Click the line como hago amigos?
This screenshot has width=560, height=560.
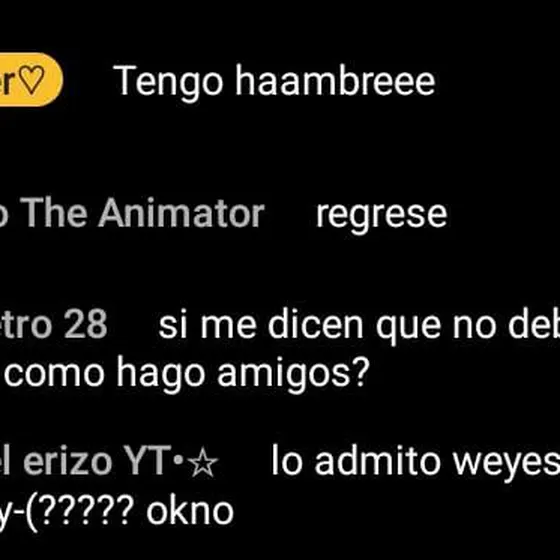click(x=186, y=374)
